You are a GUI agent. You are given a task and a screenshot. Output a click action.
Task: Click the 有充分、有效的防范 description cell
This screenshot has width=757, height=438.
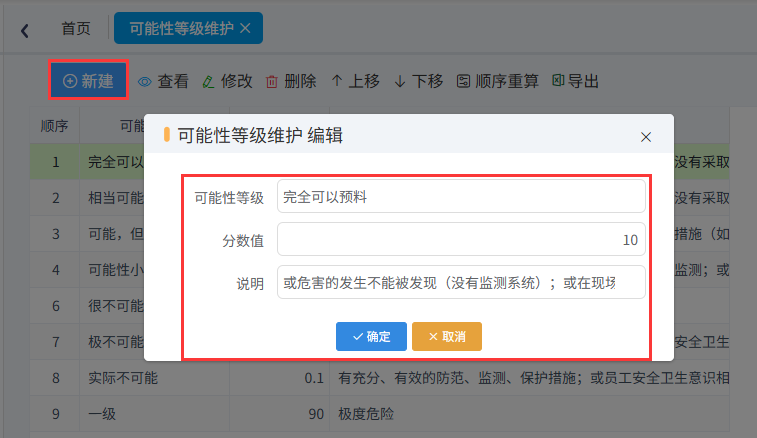[530, 378]
